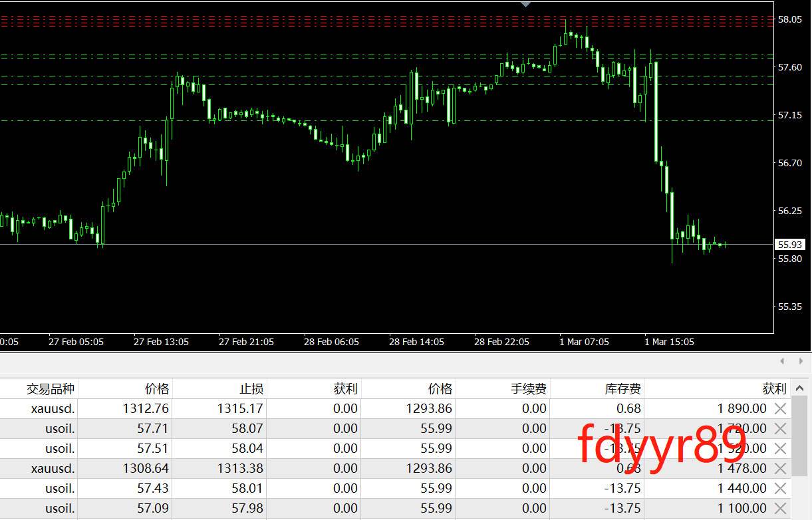Click the trade table vertical scrollbar thumb

[801, 436]
